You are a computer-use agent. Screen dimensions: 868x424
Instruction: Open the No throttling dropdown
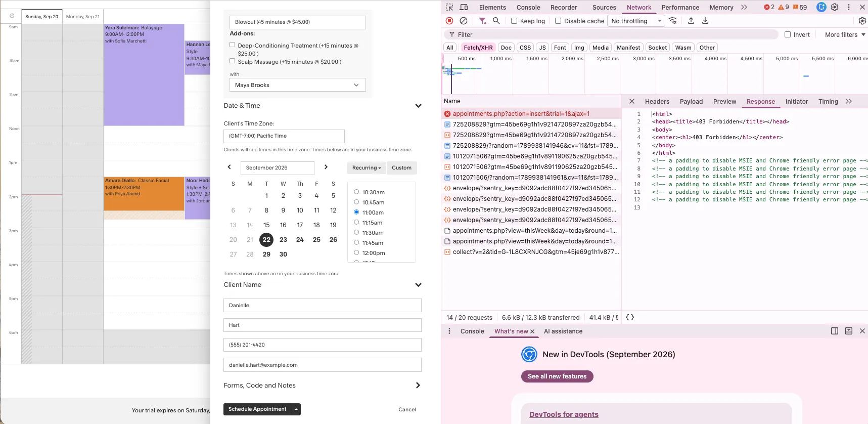pos(636,21)
